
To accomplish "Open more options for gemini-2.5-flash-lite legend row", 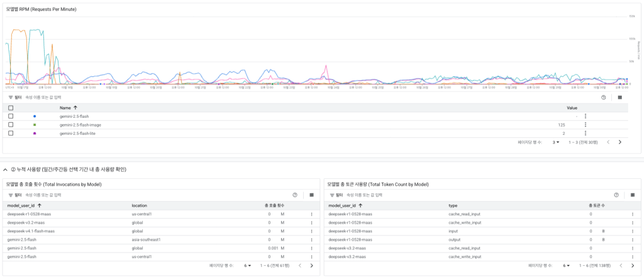I will click(586, 133).
